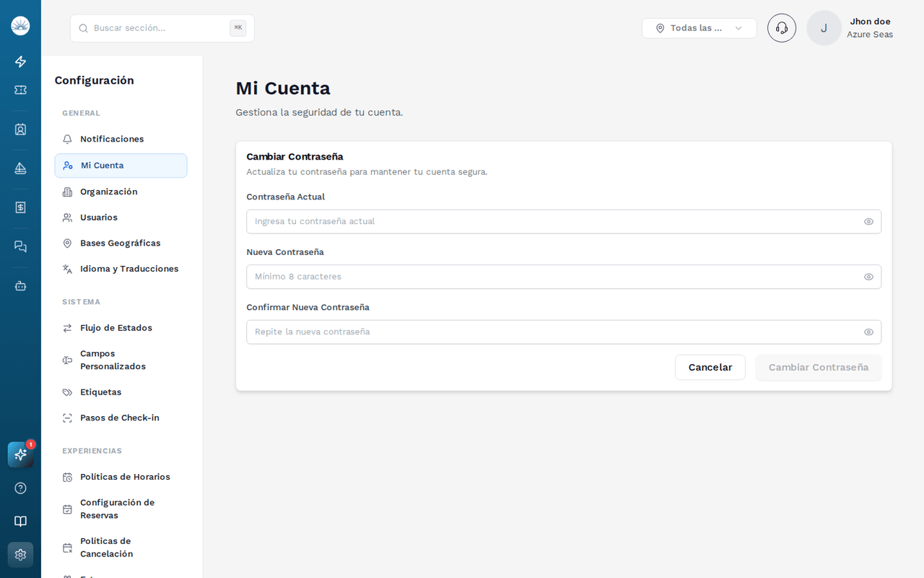Open the contacts badge icon in the rail

click(20, 129)
